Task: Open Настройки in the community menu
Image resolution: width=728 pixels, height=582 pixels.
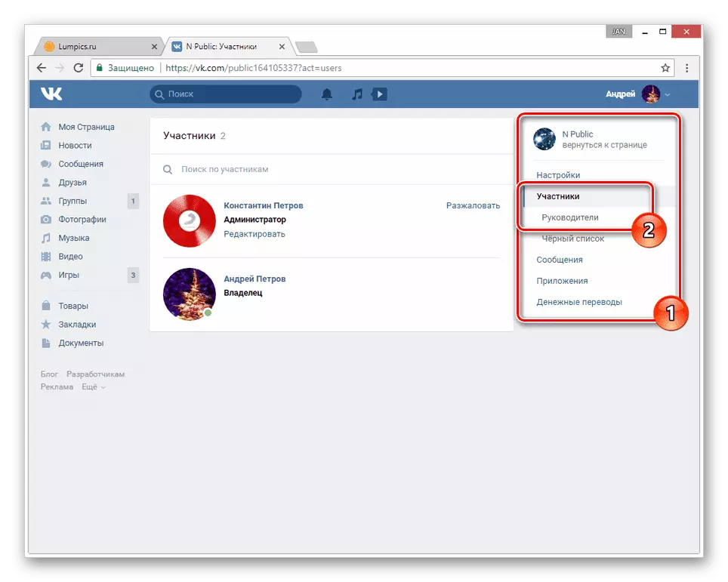Action: click(x=558, y=175)
